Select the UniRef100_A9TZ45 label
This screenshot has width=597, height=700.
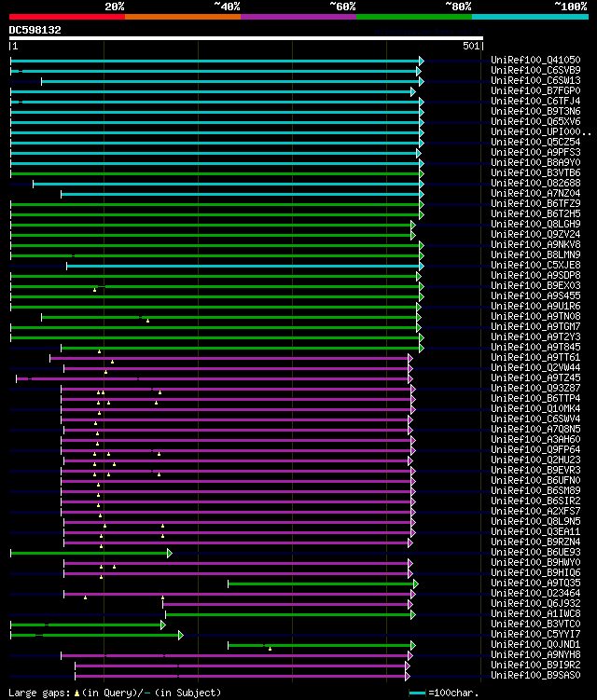pyautogui.click(x=535, y=378)
